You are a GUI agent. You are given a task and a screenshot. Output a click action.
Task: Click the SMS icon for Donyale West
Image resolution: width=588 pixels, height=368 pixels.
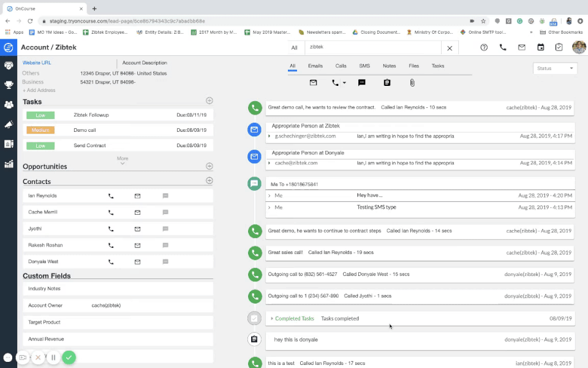(x=165, y=262)
